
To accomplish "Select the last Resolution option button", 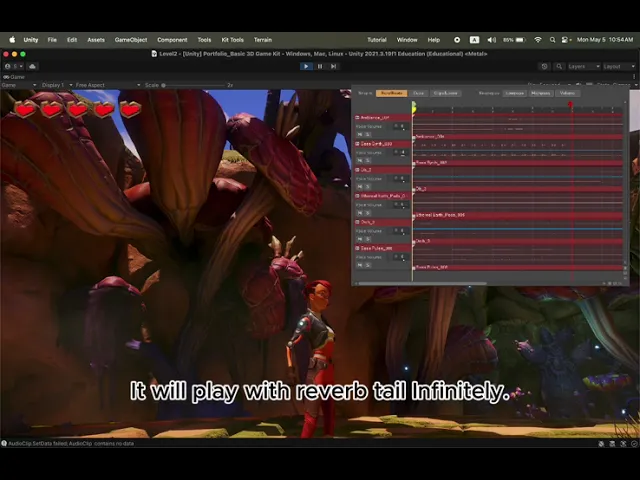I will coord(567,93).
